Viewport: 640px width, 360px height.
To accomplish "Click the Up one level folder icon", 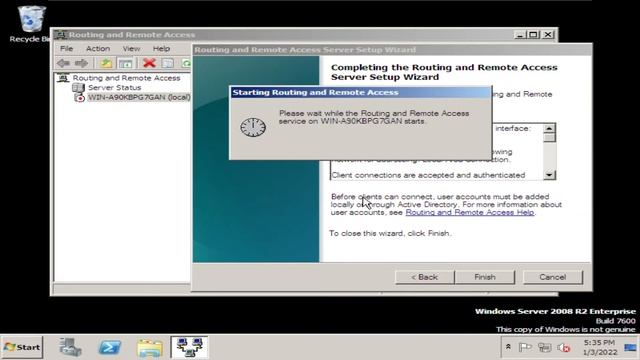I will pos(106,63).
